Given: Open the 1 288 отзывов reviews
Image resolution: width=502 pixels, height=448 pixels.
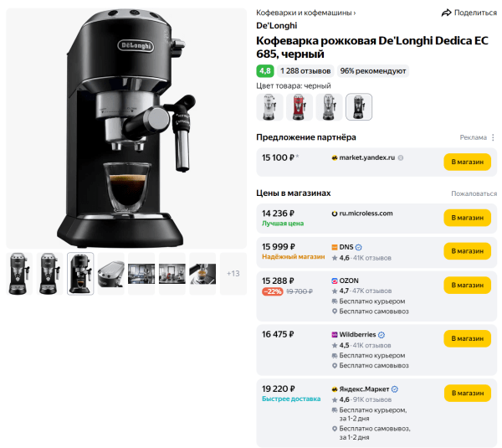Looking at the screenshot, I should (x=305, y=71).
